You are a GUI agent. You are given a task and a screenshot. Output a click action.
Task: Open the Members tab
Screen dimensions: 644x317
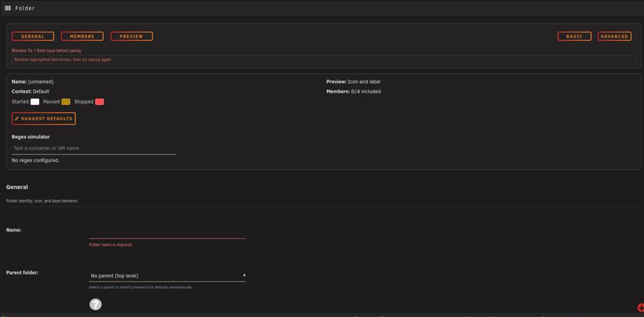(82, 36)
